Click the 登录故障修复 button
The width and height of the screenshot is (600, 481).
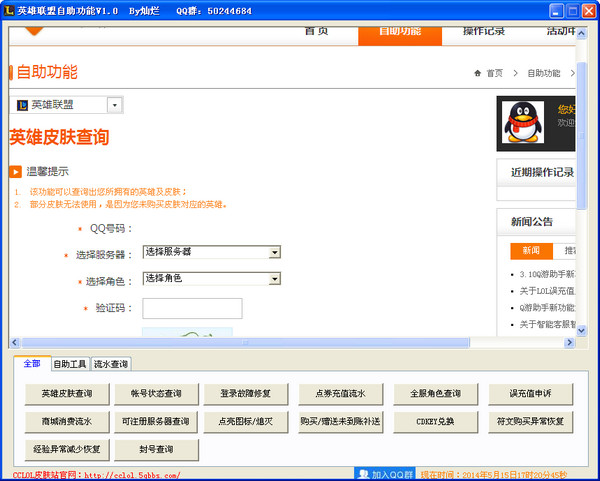(x=246, y=394)
